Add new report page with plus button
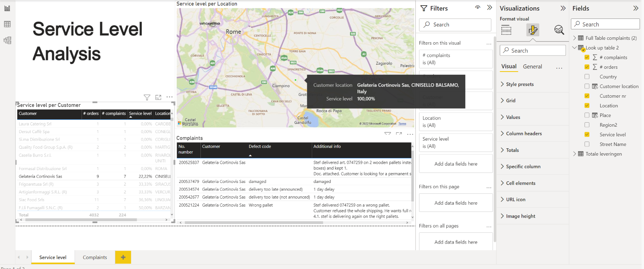 123,257
